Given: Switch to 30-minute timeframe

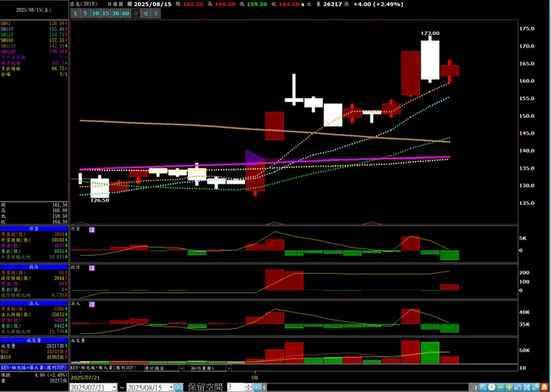Looking at the screenshot, I should click(115, 13).
